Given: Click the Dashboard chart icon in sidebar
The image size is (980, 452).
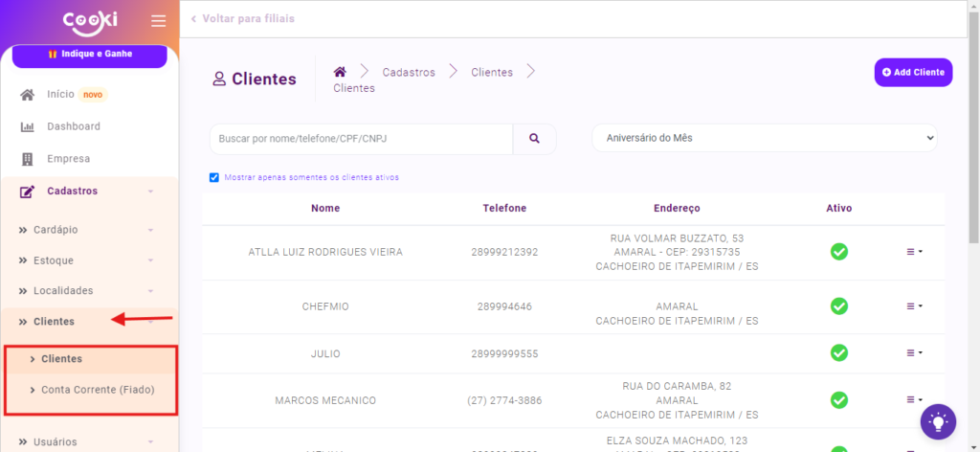Looking at the screenshot, I should 28,126.
